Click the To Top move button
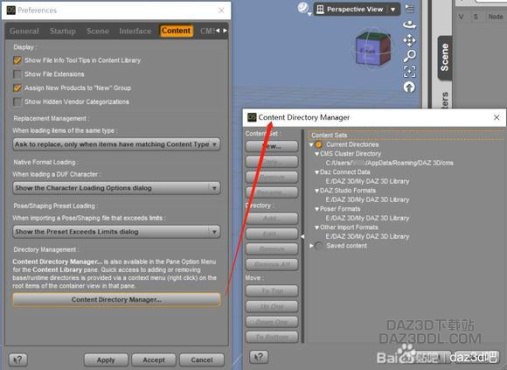 [272, 291]
